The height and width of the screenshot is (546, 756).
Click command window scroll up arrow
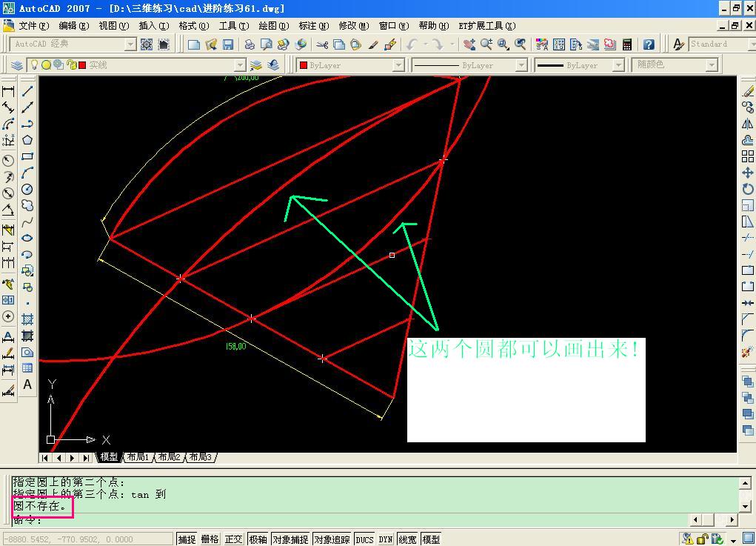point(746,483)
